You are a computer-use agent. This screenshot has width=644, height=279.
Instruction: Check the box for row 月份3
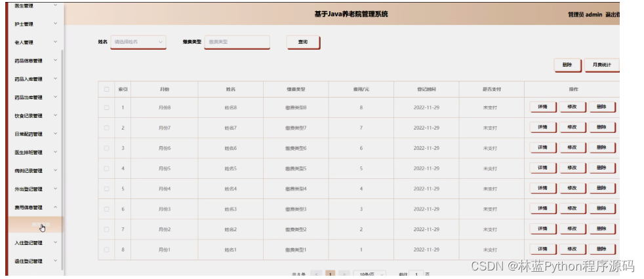(x=106, y=210)
